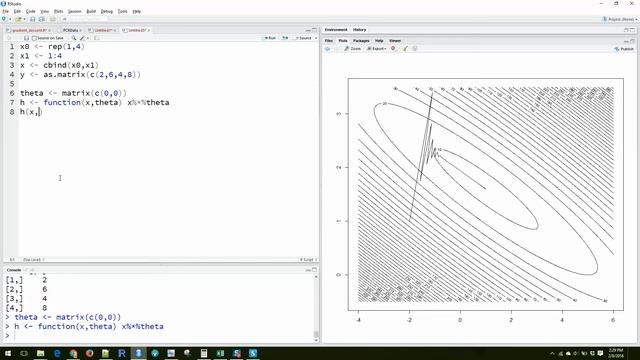The image size is (640, 360).
Task: Switch to History tab
Action: coord(360,30)
